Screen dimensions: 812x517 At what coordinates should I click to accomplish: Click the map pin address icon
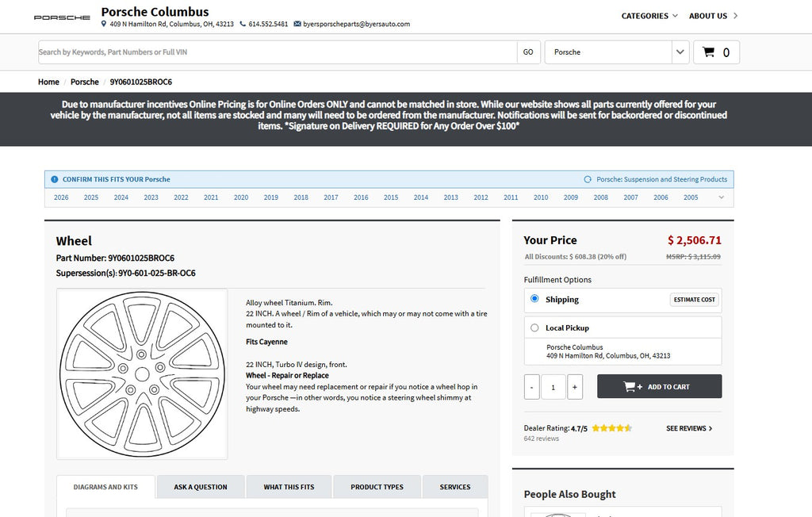click(x=104, y=25)
